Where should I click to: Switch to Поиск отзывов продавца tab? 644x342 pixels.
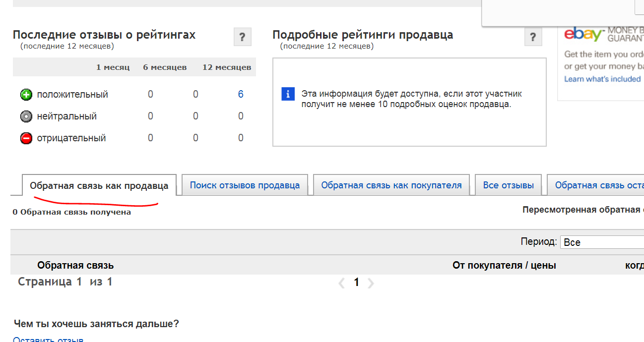point(245,185)
